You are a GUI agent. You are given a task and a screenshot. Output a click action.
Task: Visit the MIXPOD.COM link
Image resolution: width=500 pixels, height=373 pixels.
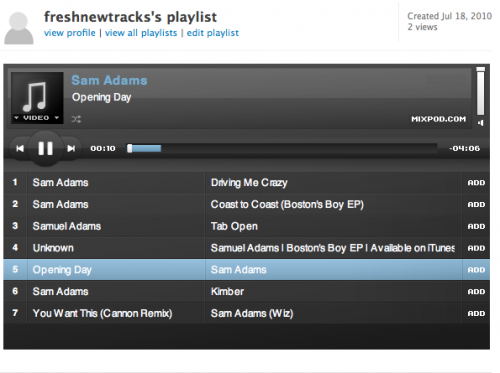click(x=438, y=119)
